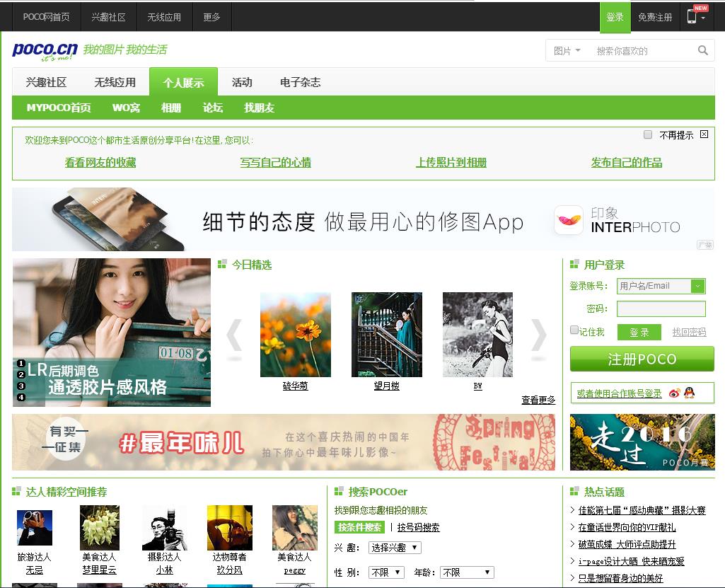This screenshot has height=588, width=725.
Task: Switch to 按号码搜索 tab
Action: tap(419, 527)
